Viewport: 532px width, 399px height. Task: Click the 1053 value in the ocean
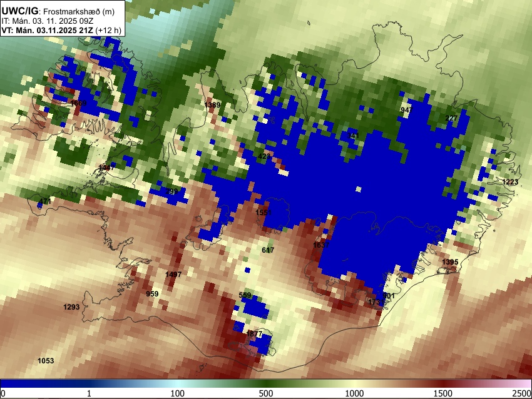(x=46, y=361)
